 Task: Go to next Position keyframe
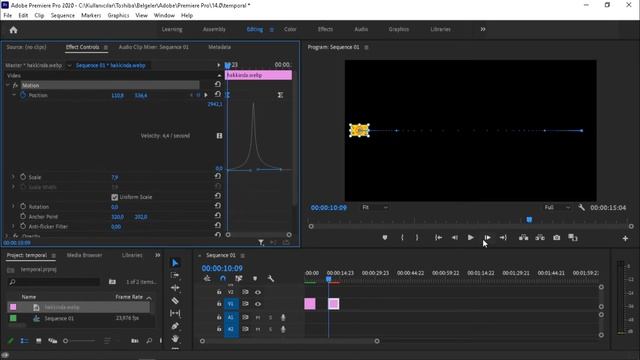[205, 95]
